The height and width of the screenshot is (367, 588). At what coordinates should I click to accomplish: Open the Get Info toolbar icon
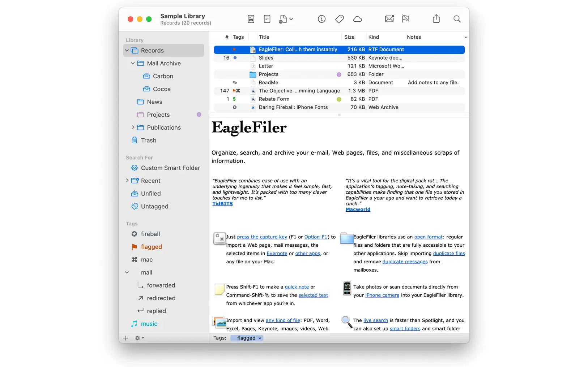click(321, 19)
